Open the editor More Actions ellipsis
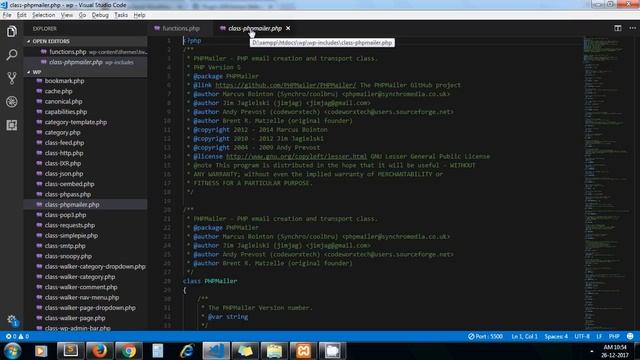Image resolution: width=640 pixels, height=360 pixels. tap(632, 28)
